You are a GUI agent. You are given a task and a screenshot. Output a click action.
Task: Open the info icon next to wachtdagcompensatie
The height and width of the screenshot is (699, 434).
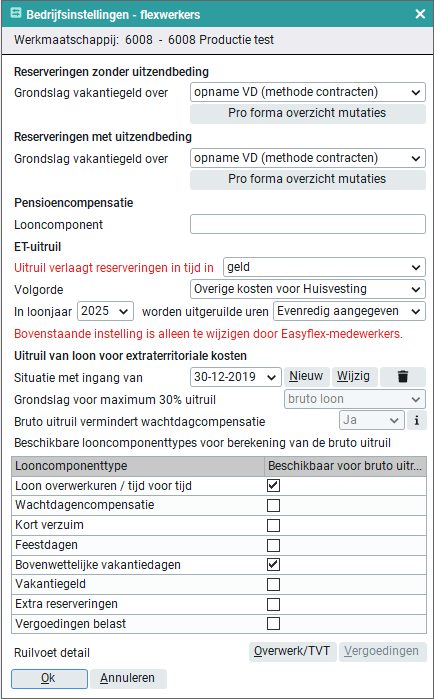click(417, 420)
